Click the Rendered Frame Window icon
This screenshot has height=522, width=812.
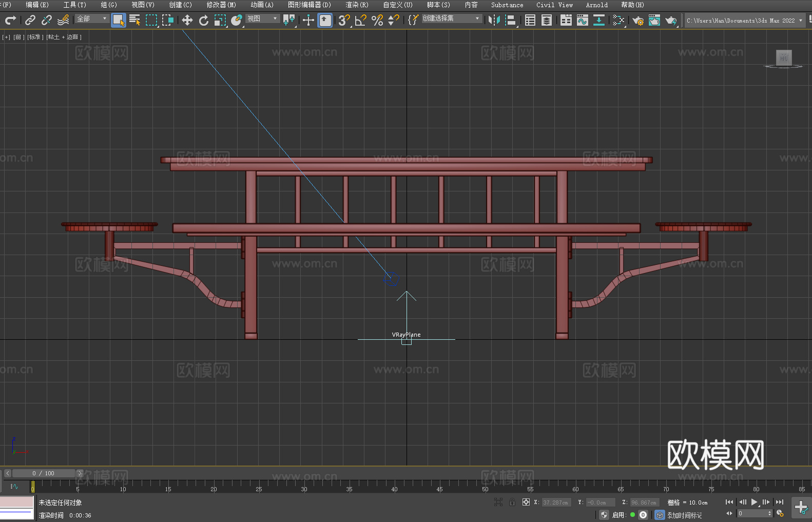click(654, 20)
